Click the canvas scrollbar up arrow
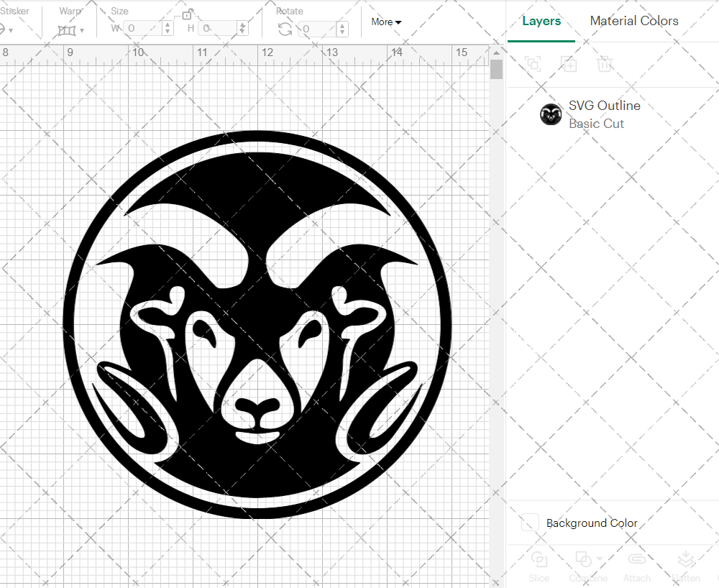This screenshot has width=719, height=588. pyautogui.click(x=496, y=52)
